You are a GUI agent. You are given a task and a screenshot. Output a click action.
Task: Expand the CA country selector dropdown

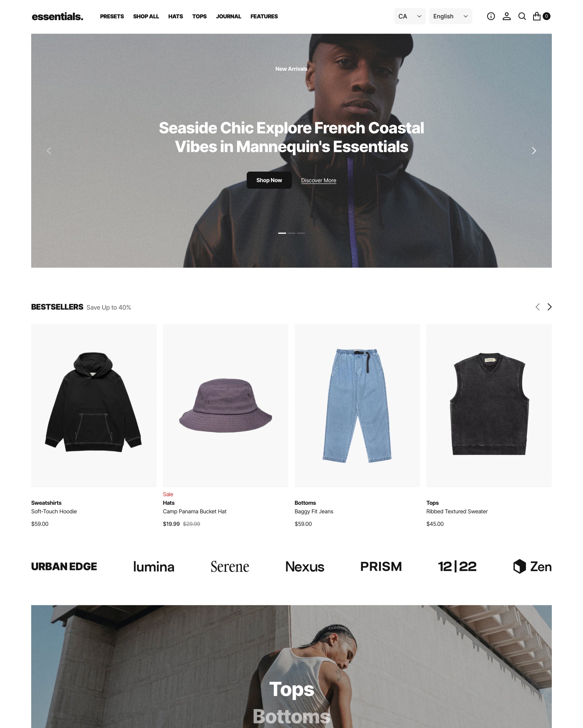tap(409, 16)
